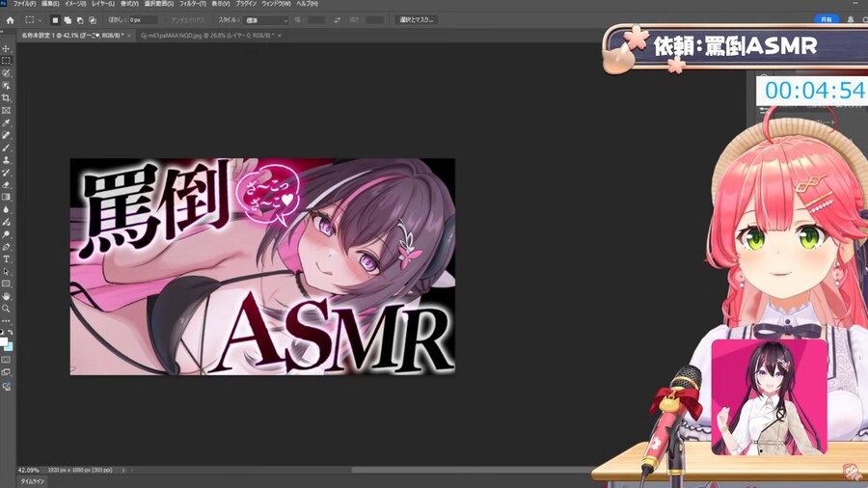Open the Edit menu
Image resolution: width=868 pixels, height=488 pixels.
[x=50, y=4]
